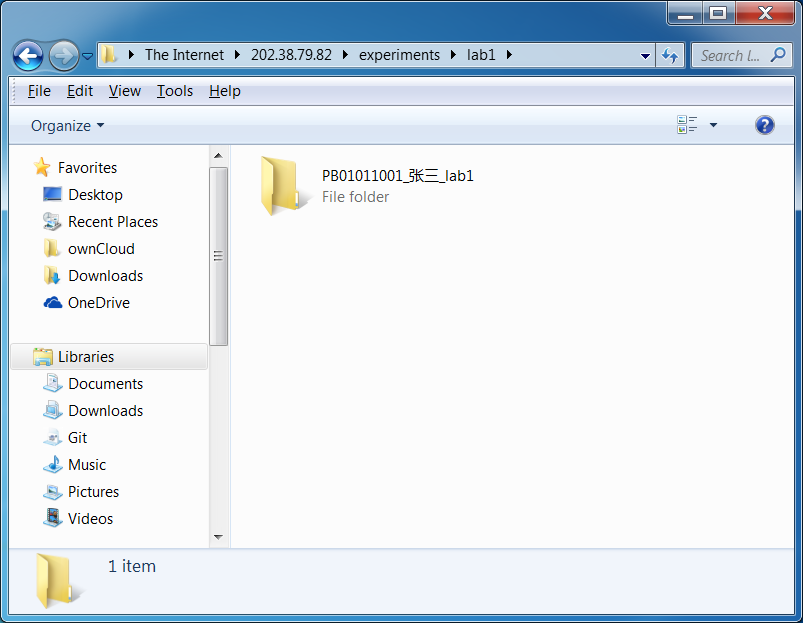This screenshot has height=623, width=803.
Task: Open the Tools menu
Action: [x=175, y=91]
